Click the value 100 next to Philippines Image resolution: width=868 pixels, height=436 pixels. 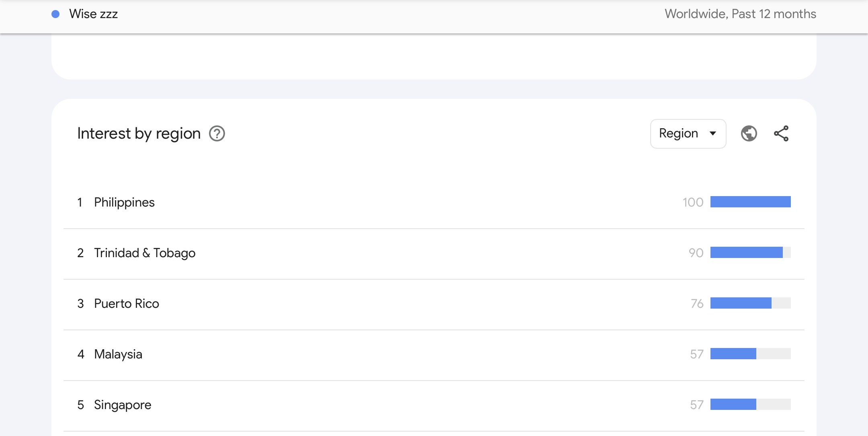pos(693,202)
